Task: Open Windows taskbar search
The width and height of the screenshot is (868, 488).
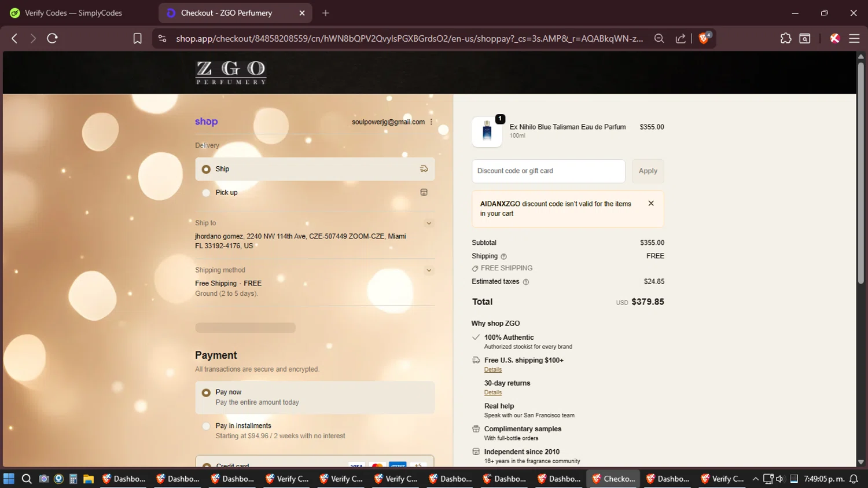Action: (27, 479)
